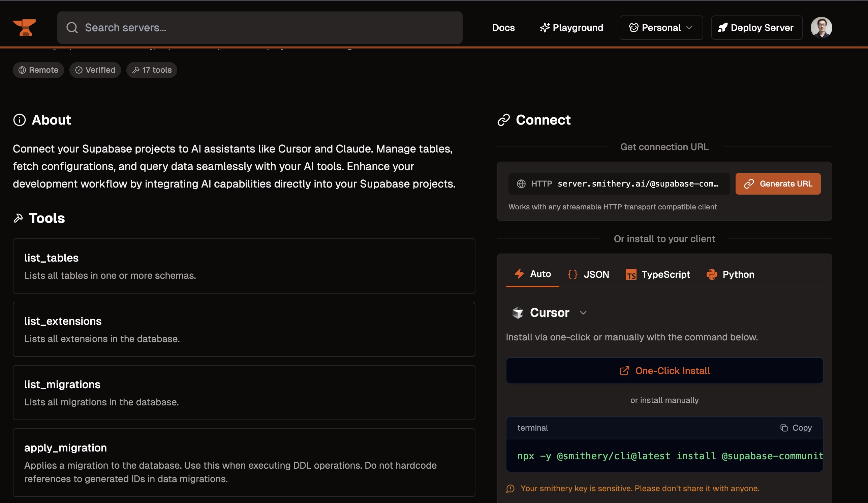The height and width of the screenshot is (503, 868).
Task: Open the list_tables tool card
Action: (244, 266)
